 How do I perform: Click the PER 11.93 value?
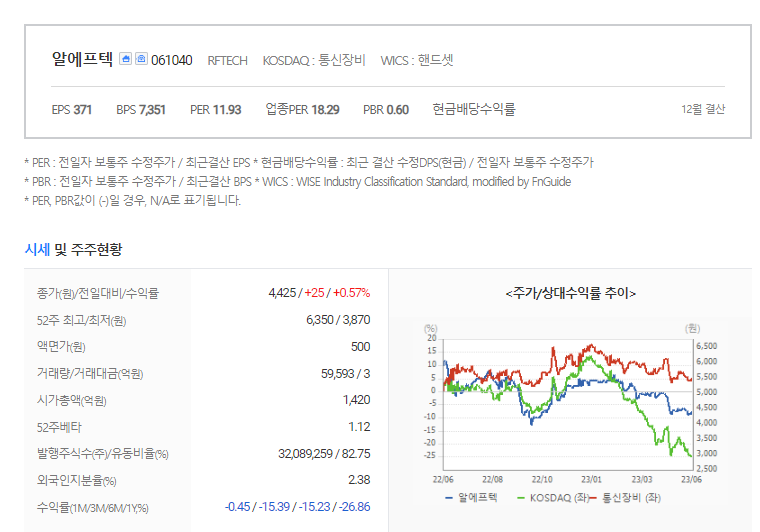(215, 110)
